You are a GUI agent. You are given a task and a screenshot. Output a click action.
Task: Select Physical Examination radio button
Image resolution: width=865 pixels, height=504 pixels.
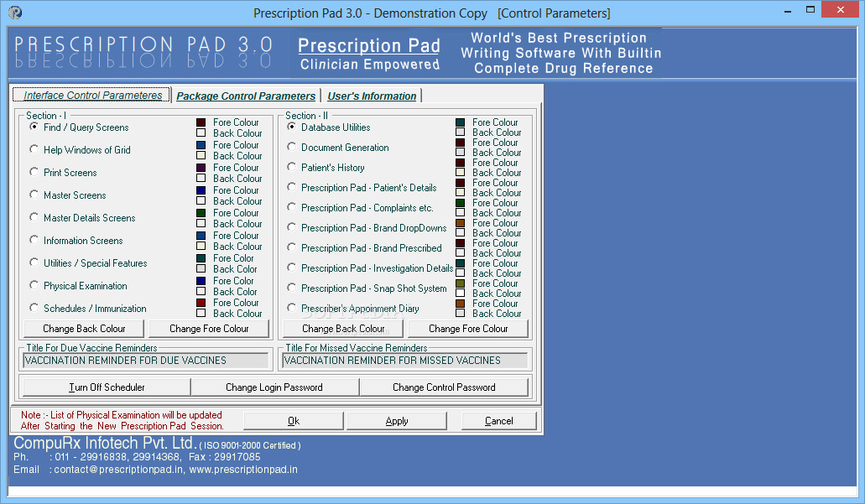[34, 285]
